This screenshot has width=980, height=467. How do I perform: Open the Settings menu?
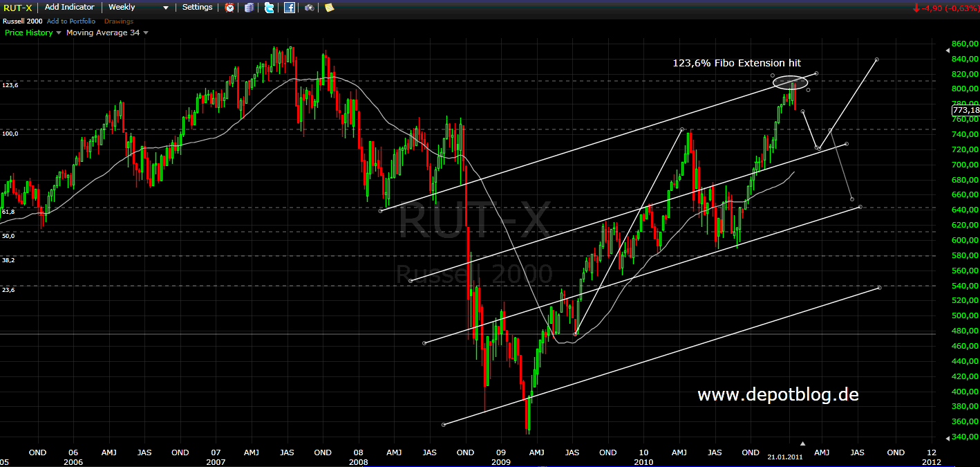click(x=198, y=8)
